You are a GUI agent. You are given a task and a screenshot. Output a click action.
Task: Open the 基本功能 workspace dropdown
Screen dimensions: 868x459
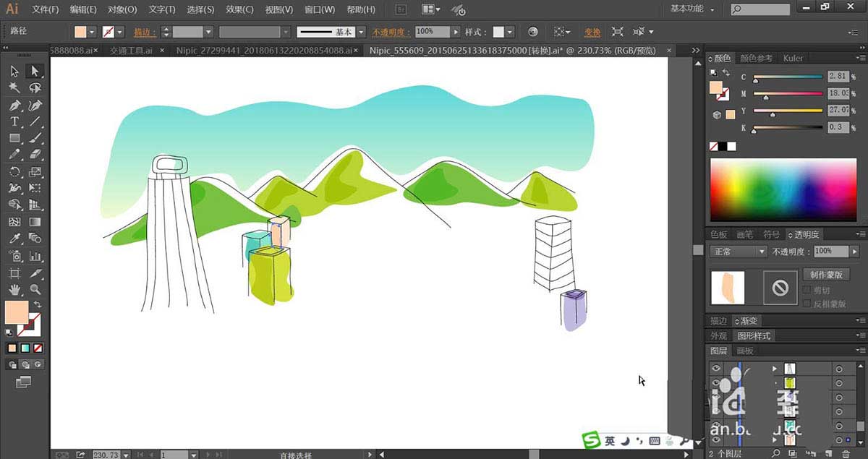pos(692,9)
